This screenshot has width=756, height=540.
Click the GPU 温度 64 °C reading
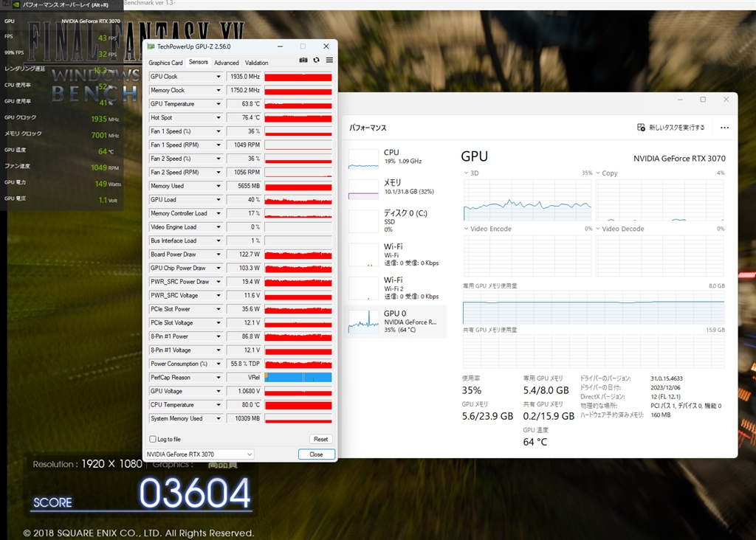[535, 442]
